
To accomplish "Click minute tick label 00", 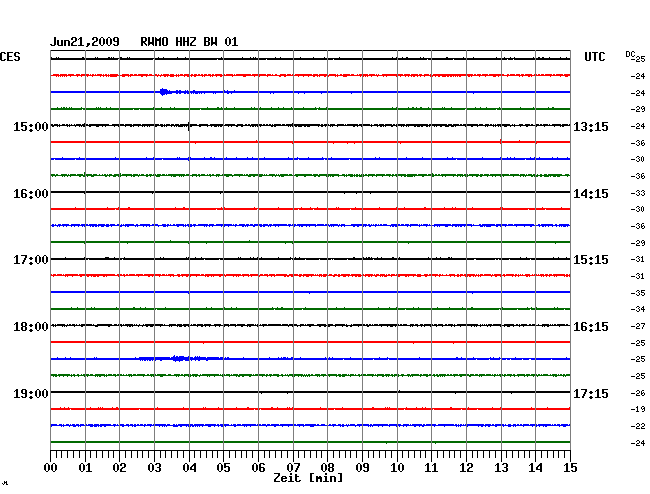I will pyautogui.click(x=51, y=468).
